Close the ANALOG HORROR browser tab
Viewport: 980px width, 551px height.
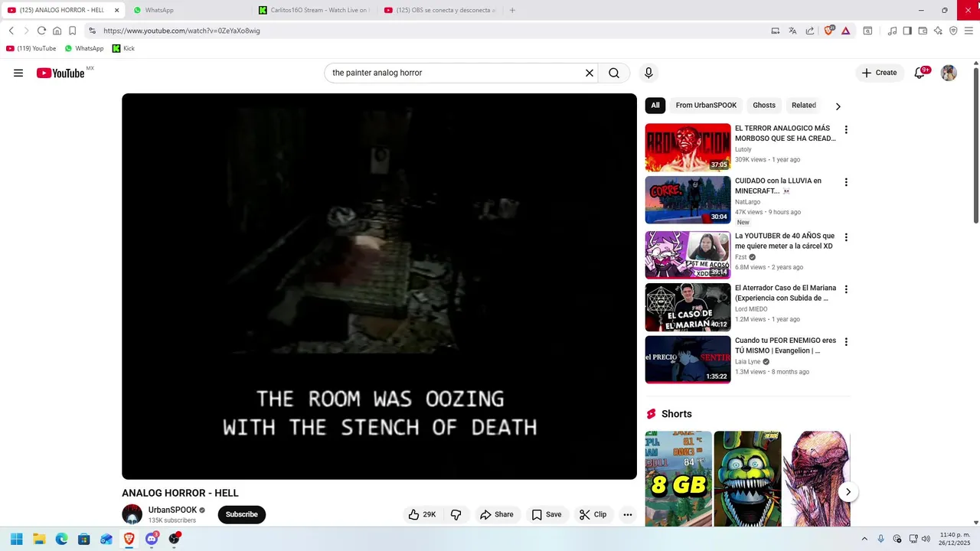click(116, 10)
